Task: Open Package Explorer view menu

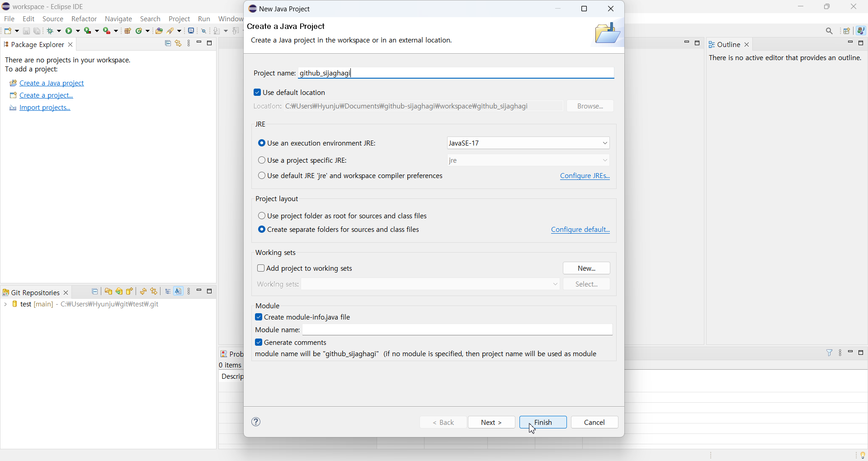Action: point(189,44)
